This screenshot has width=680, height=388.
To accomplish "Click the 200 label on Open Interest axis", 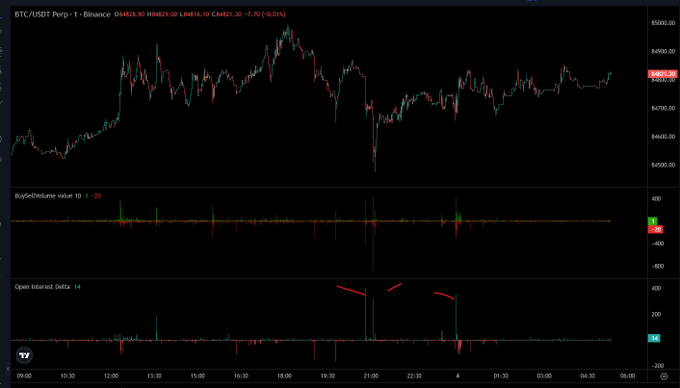I will click(x=656, y=314).
